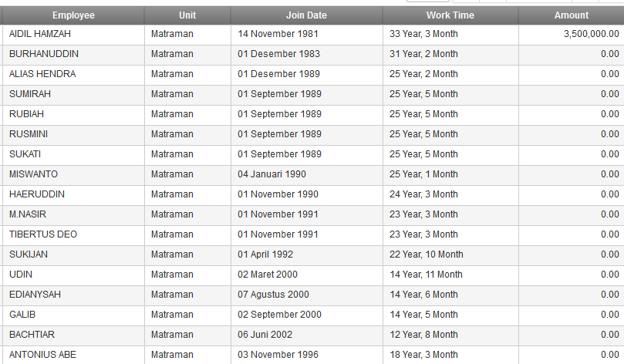Click the M.NASIR employee name
This screenshot has height=364, width=624.
(x=28, y=214)
